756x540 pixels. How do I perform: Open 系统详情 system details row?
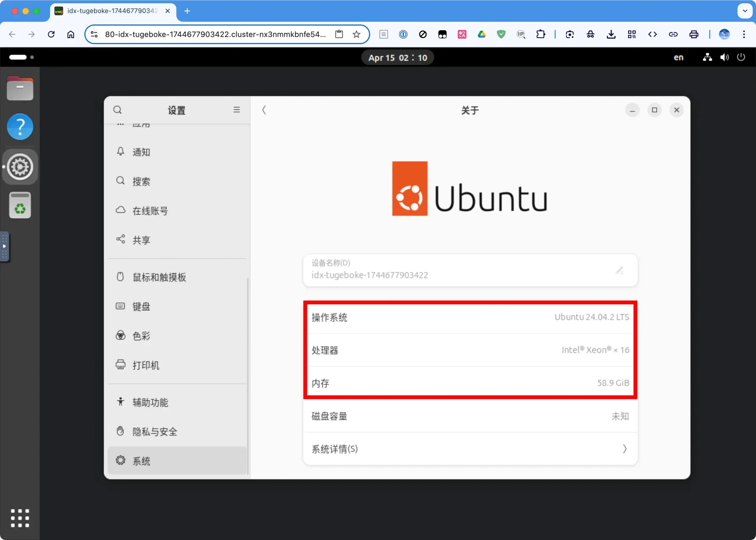(x=470, y=449)
